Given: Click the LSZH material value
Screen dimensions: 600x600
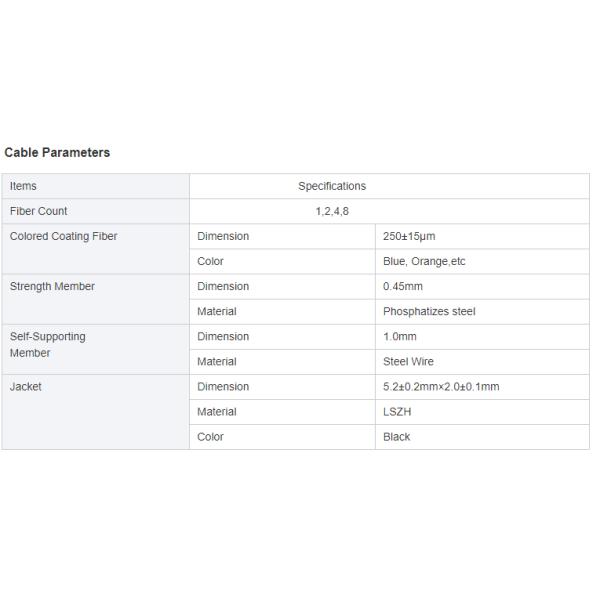Looking at the screenshot, I should click(x=399, y=411).
